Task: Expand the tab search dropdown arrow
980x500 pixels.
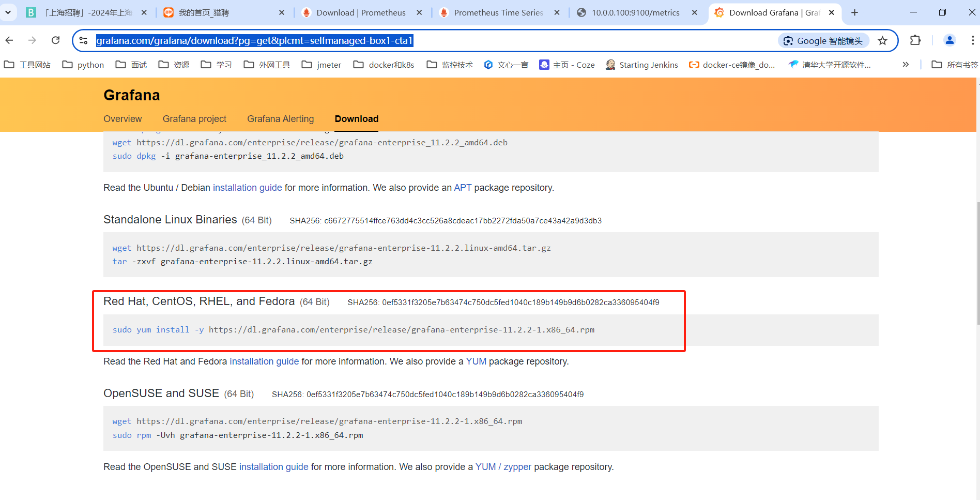Action: pos(8,12)
